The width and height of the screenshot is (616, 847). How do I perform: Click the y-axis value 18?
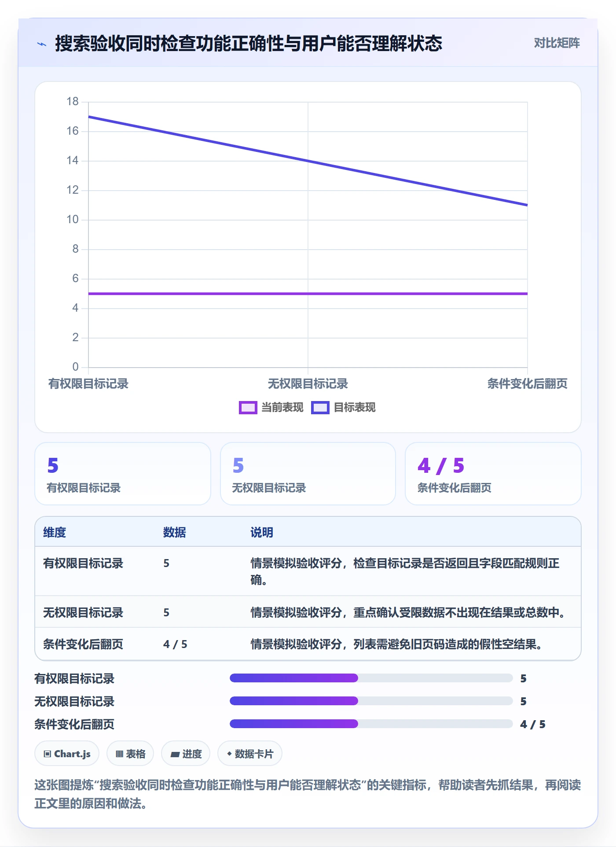click(73, 102)
